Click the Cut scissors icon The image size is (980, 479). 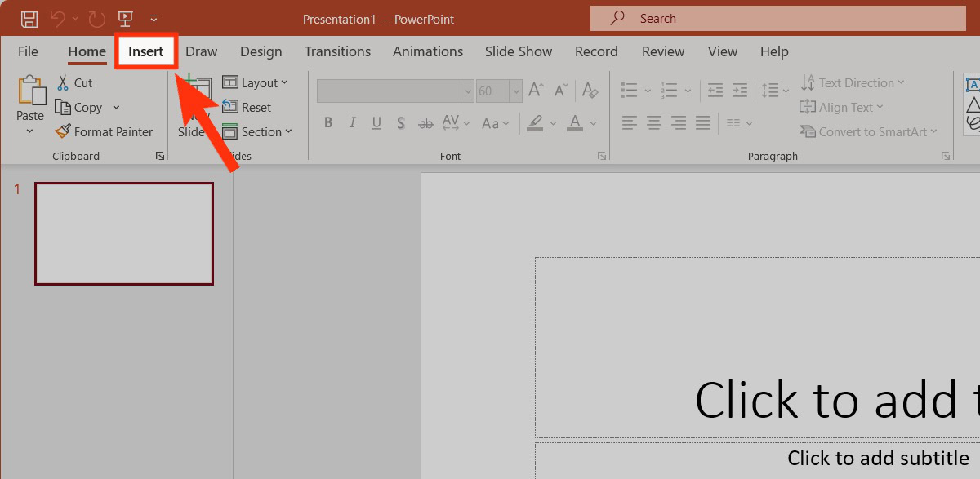point(64,83)
